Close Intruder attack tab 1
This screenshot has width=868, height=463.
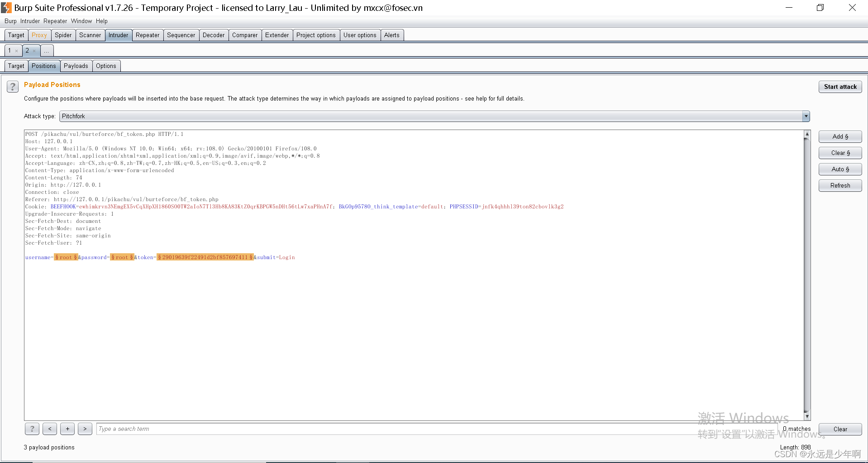(17, 51)
